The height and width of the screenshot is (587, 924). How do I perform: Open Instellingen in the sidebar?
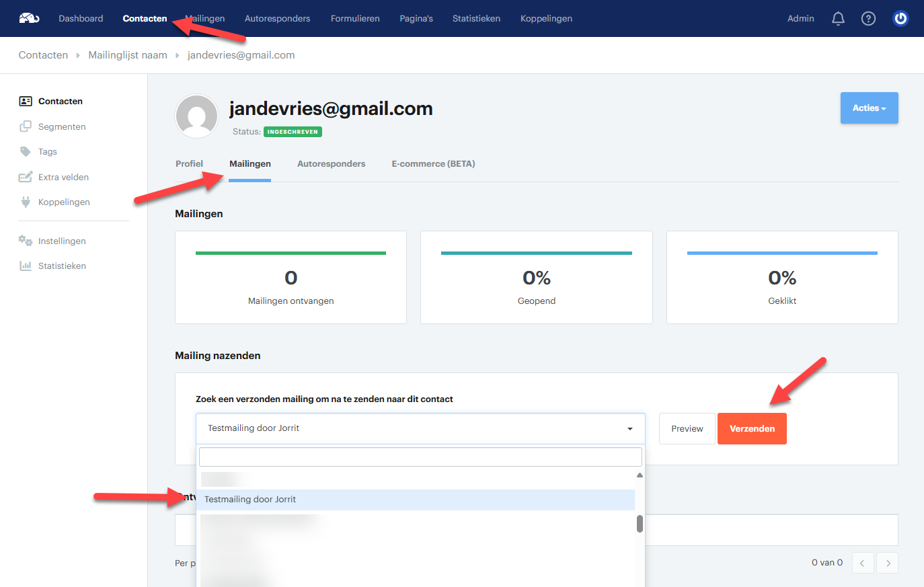coord(62,241)
